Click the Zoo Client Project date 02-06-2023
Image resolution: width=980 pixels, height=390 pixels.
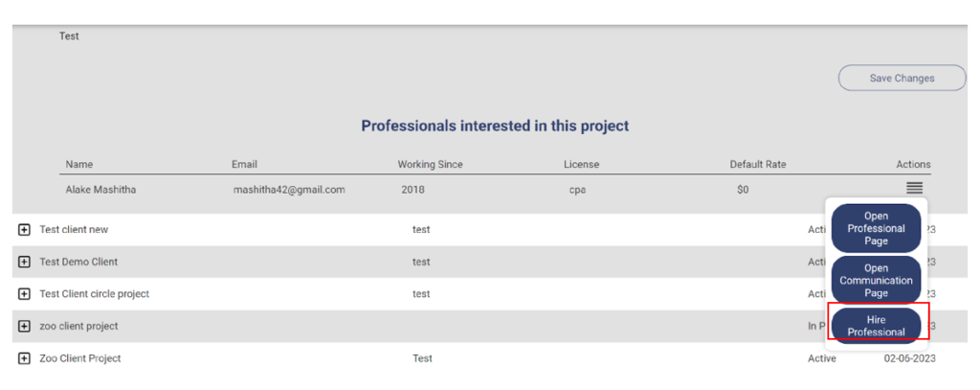pos(908,358)
